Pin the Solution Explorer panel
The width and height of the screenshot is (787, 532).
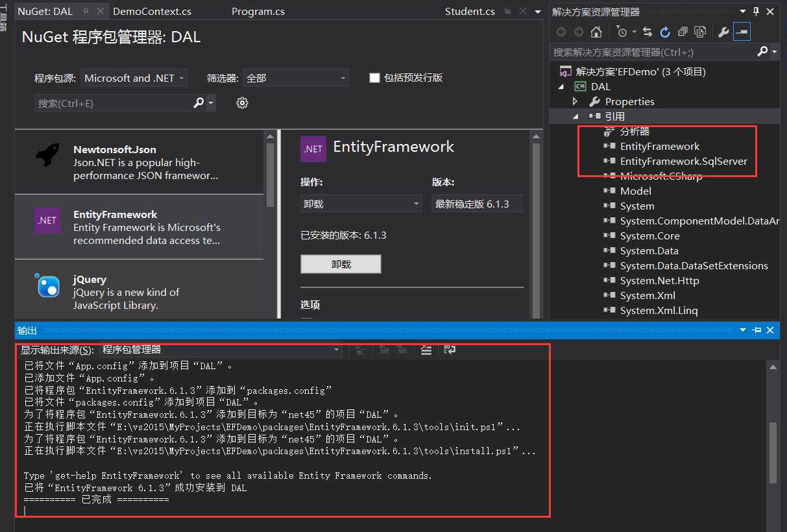[x=756, y=12]
